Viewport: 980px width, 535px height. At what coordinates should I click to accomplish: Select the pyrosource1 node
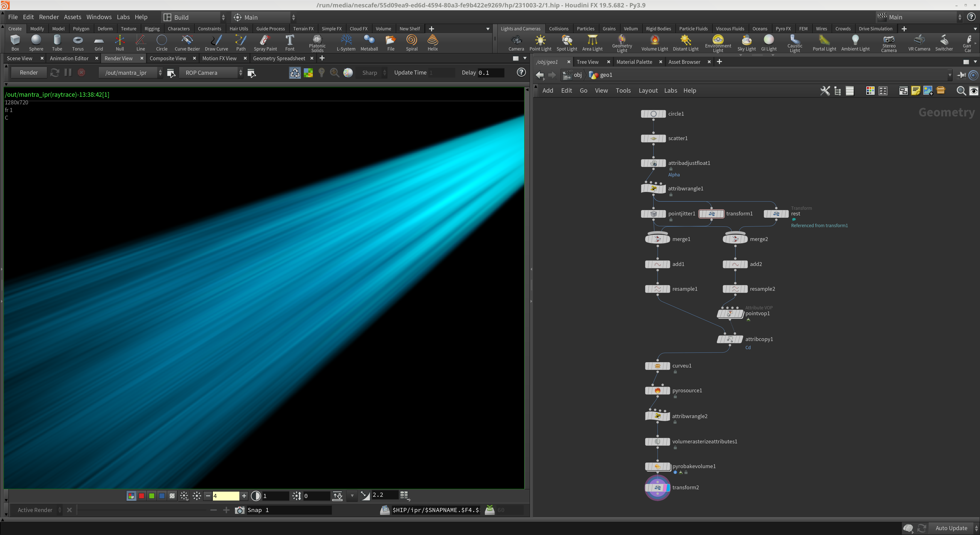(x=657, y=391)
